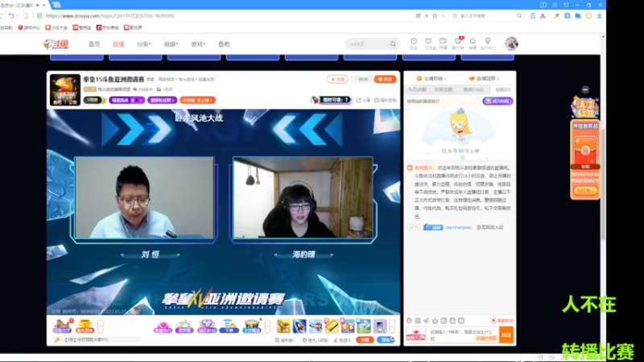
Task: Open the 福利 benefits dropdown
Action: (x=284, y=339)
